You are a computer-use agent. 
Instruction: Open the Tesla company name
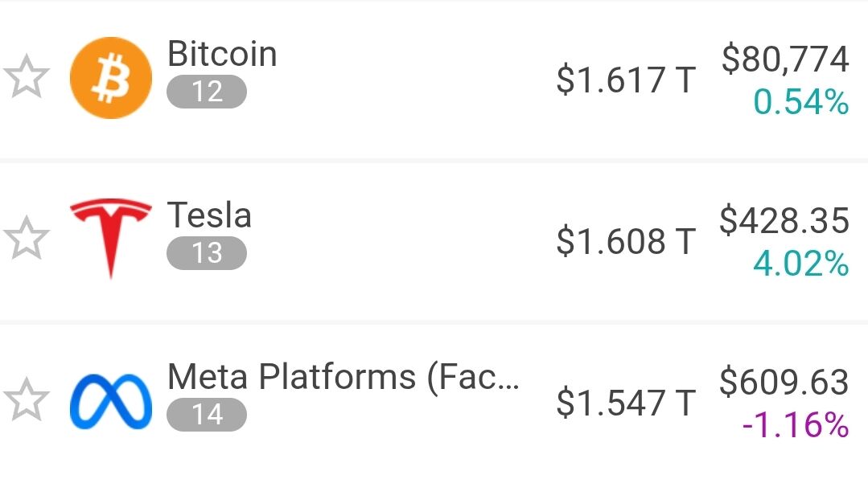[209, 215]
